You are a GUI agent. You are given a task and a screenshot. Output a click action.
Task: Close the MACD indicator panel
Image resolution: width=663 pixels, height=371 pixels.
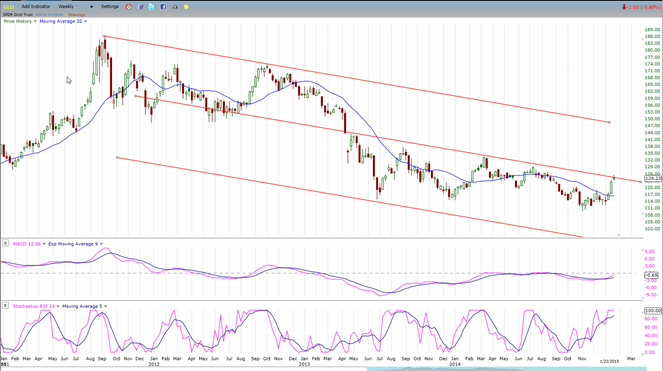coord(5,243)
